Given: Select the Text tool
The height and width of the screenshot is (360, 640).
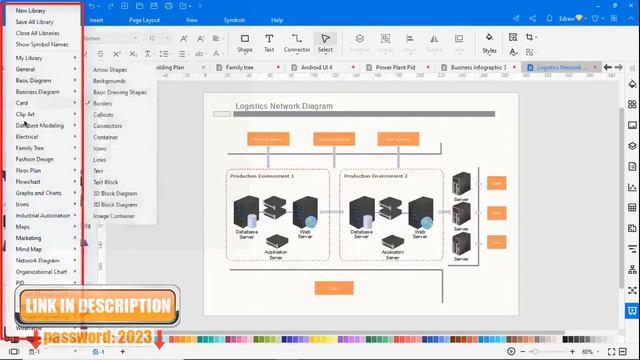Looking at the screenshot, I should coord(269,43).
